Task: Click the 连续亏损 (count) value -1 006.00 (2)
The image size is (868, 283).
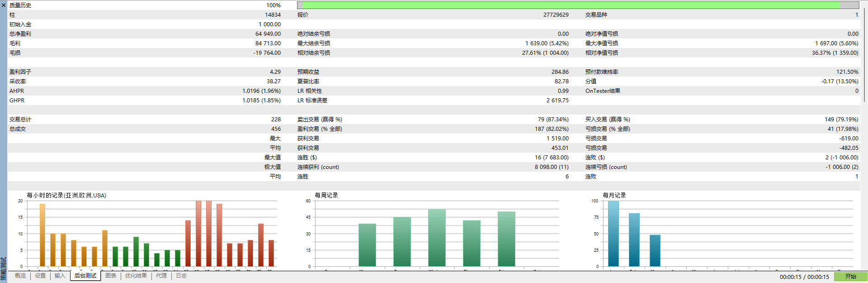Action: [842, 167]
